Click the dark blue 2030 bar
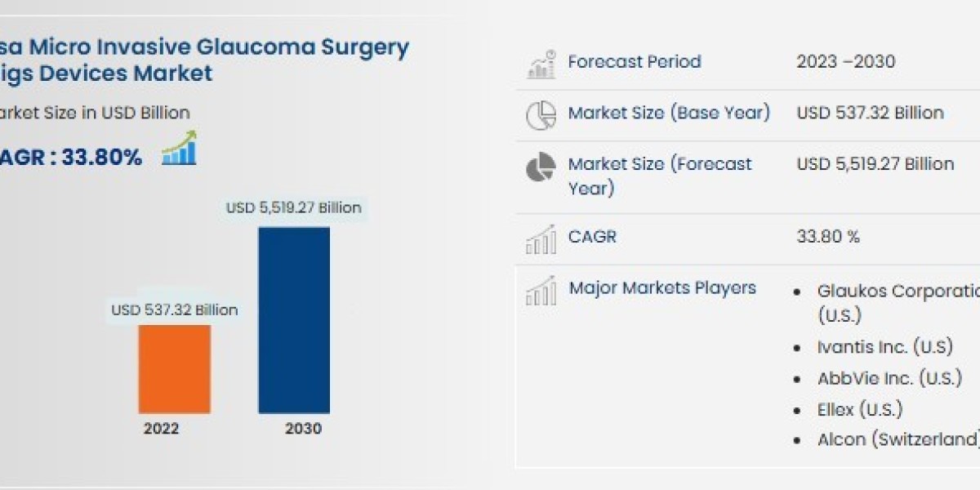The height and width of the screenshot is (490, 980). [x=294, y=319]
